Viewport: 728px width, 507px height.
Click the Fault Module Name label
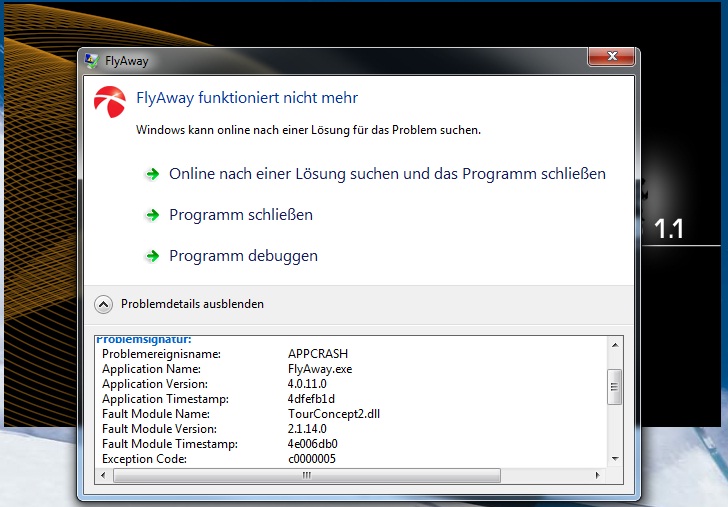(156, 414)
